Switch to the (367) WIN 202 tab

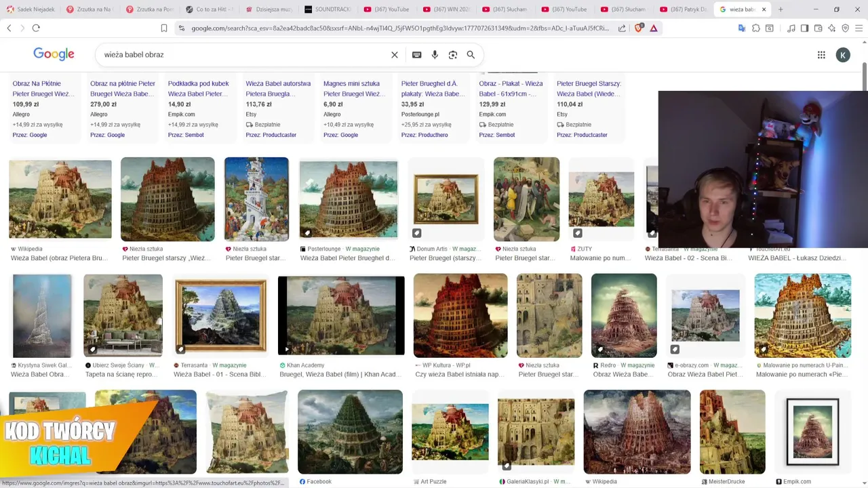click(x=446, y=9)
